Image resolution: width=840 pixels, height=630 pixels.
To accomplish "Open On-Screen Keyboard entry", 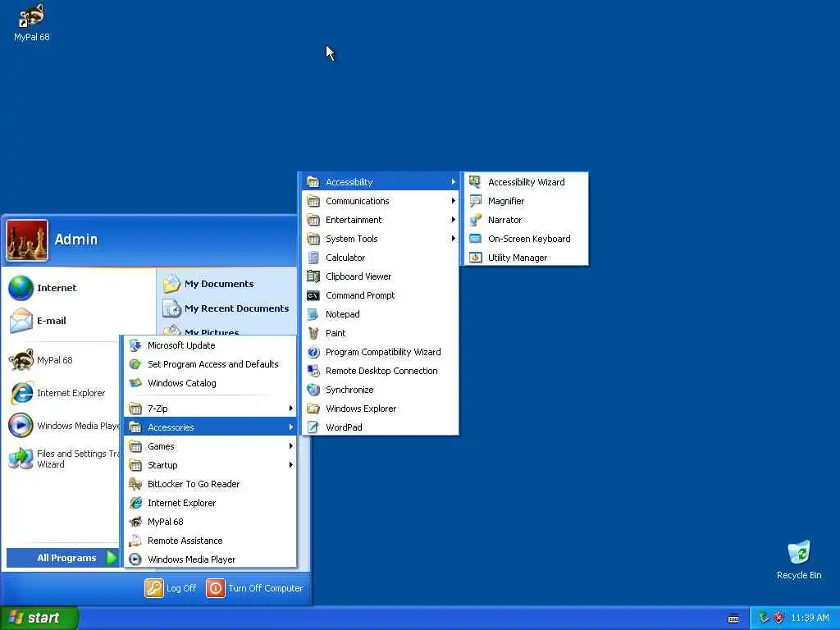I will pos(526,239).
